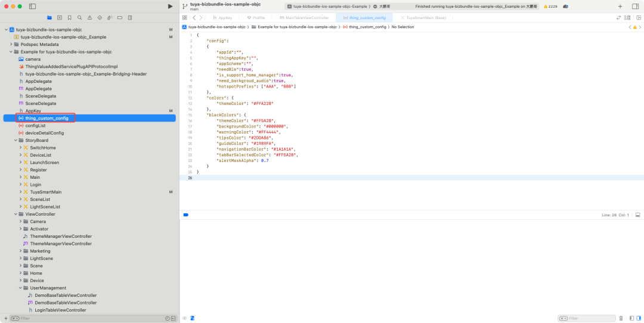Choose the tuya-bizbundle-ios-sample-objc-Example scheme
644x323 pixels.
click(x=327, y=7)
